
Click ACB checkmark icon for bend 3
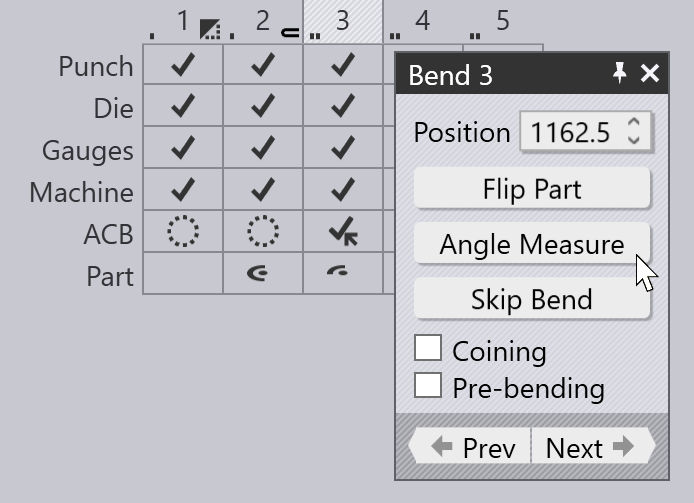tap(343, 233)
